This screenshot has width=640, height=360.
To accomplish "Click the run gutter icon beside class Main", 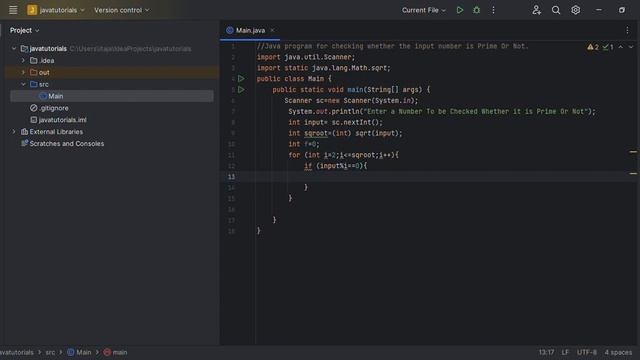I will click(241, 78).
